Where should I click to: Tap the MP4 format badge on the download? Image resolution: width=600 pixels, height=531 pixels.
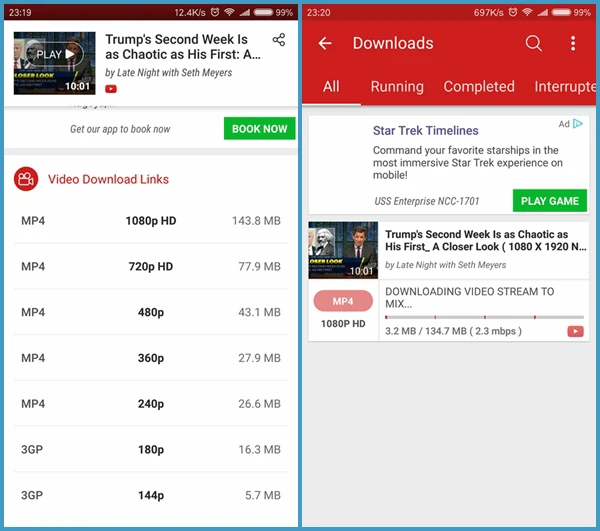[343, 301]
